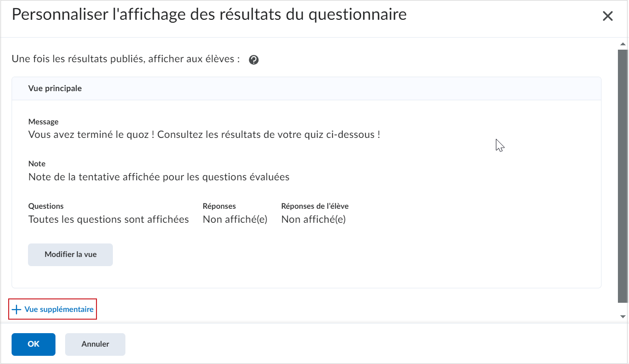Image resolution: width=629 pixels, height=364 pixels.
Task: Cancel using the Annuler button
Action: pos(95,344)
